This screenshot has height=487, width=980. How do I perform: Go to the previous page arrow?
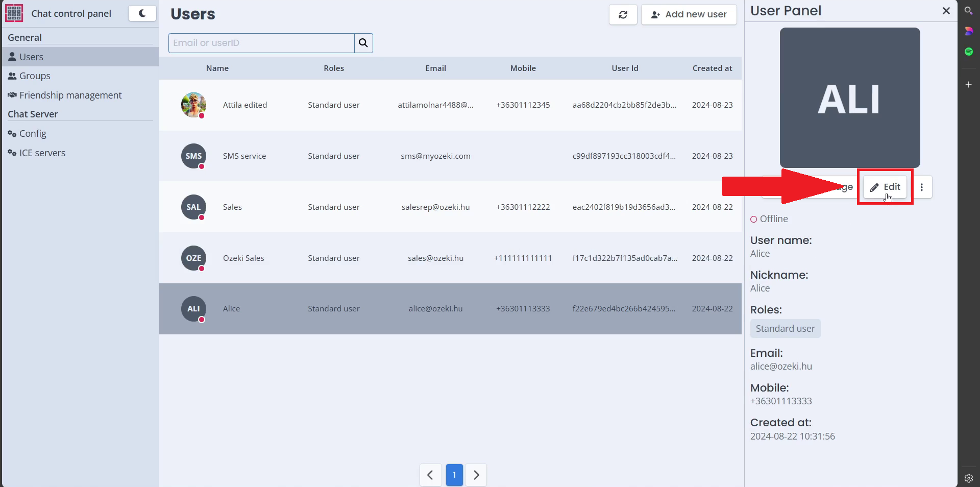pyautogui.click(x=430, y=475)
